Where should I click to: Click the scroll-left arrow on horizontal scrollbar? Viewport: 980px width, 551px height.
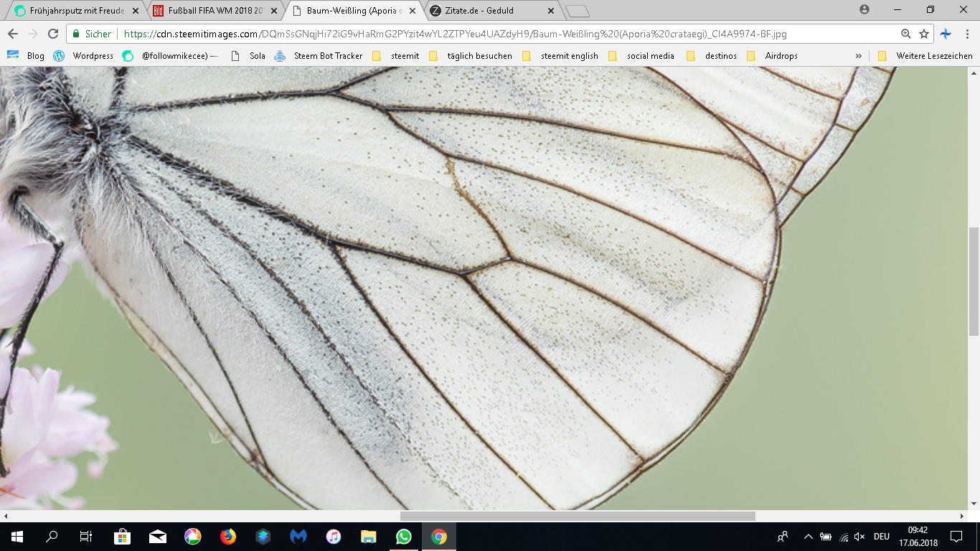point(6,516)
